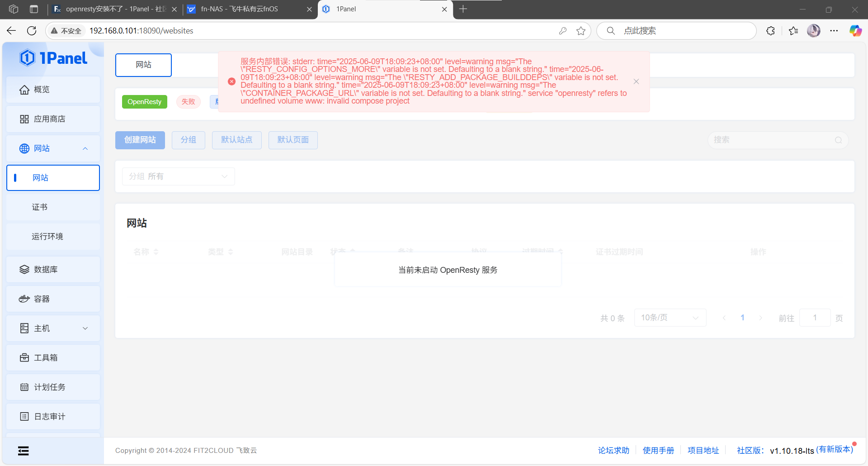Open the 应用商店 app store
868x466 pixels.
coord(53,119)
